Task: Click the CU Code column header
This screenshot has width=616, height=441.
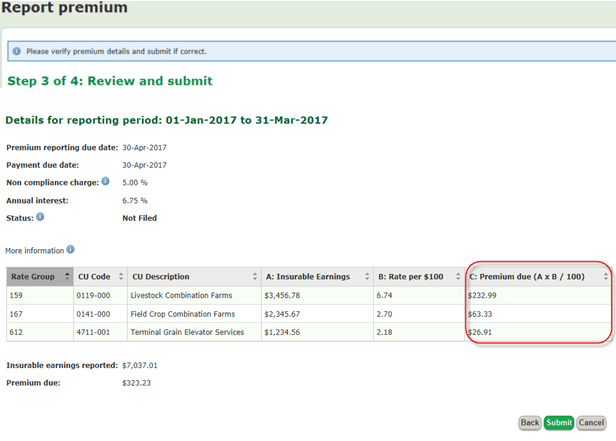Action: click(100, 277)
